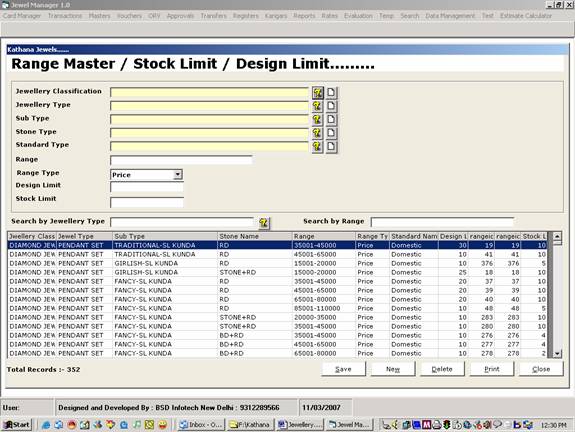This screenshot has width=575, height=432.
Task: Clear Jewellery Classification with new-page icon
Action: (331, 92)
